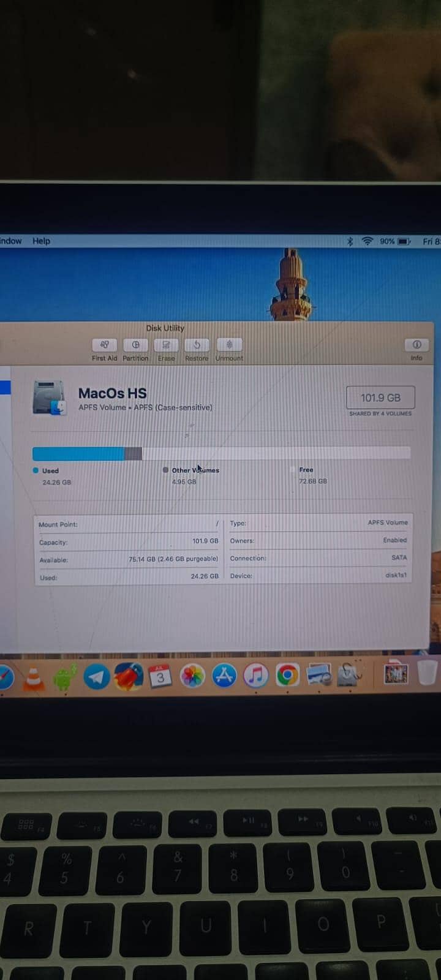Viewport: 441px width, 980px height.
Task: Click 'APFS Volume • APFS (Case-sensitive)' text
Action: (145, 407)
